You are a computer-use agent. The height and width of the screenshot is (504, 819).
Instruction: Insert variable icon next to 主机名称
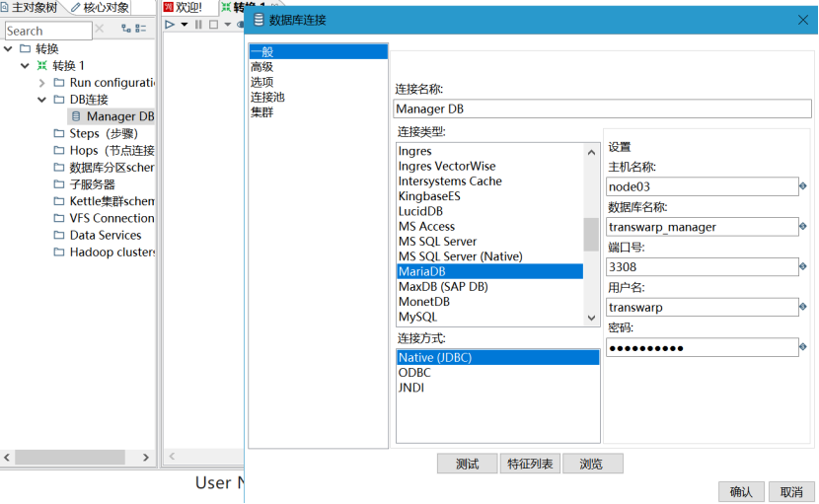point(803,186)
